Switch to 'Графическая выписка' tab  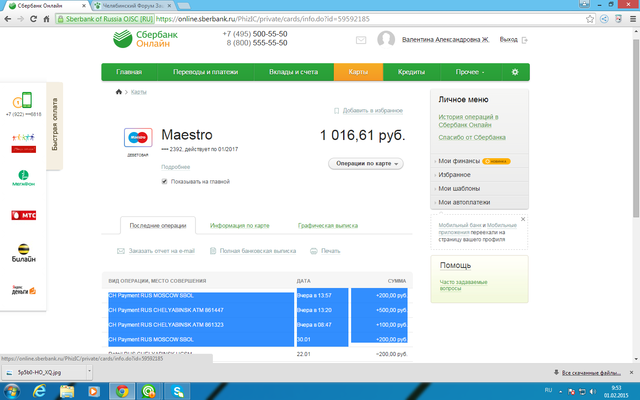click(x=328, y=225)
